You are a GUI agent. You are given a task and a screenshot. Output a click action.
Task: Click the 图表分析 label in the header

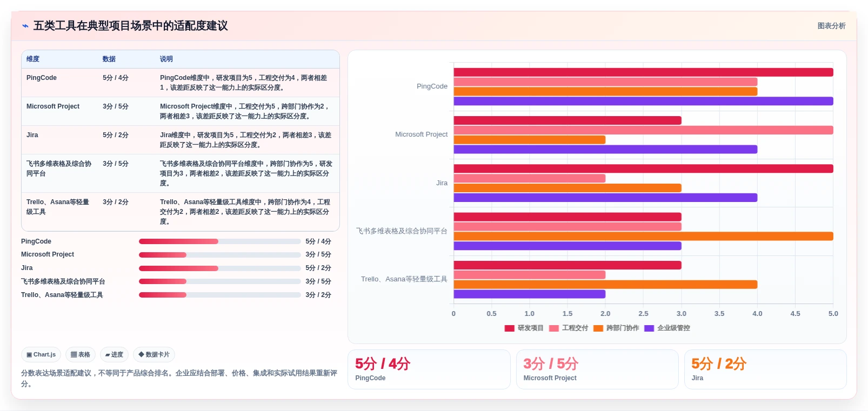tap(831, 26)
